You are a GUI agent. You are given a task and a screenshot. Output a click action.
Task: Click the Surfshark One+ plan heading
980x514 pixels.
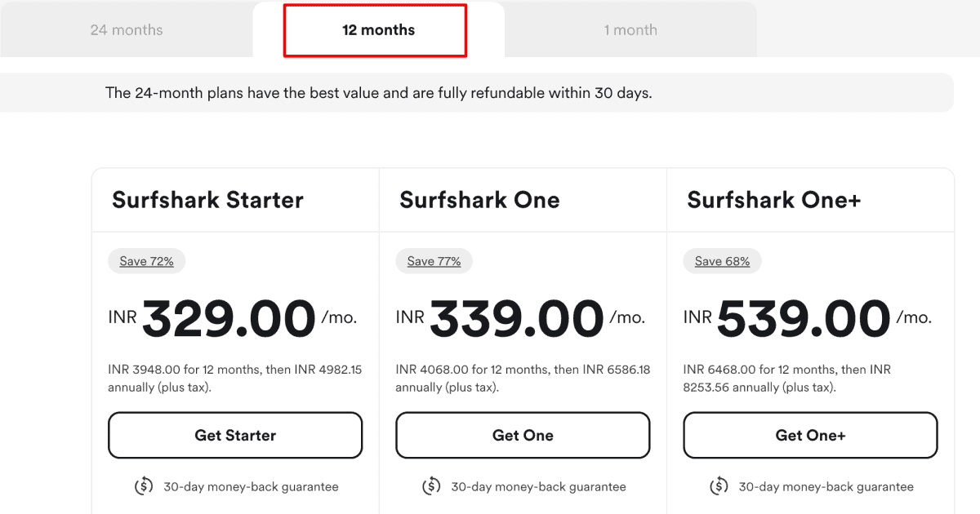[x=773, y=200]
